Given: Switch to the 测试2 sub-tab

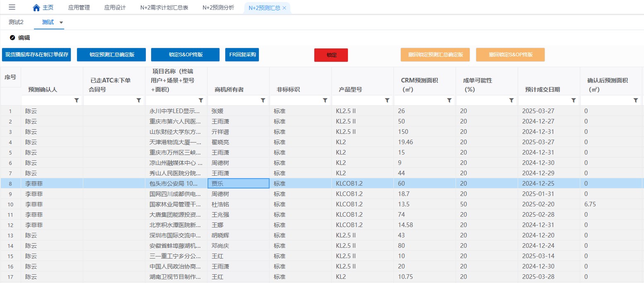Looking at the screenshot, I should tap(16, 22).
